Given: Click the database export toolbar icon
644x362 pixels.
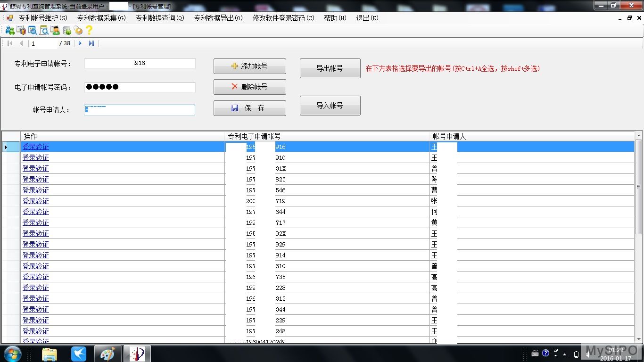Looking at the screenshot, I should [66, 30].
